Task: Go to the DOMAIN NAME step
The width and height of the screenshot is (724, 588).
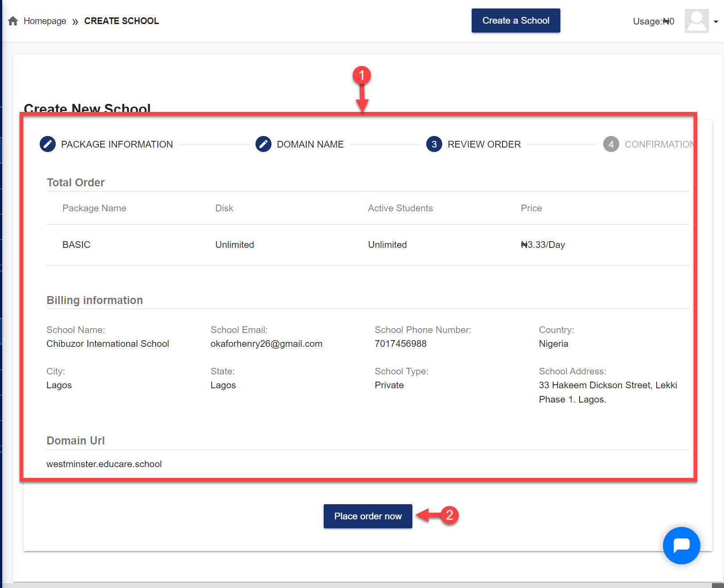Action: pos(310,144)
